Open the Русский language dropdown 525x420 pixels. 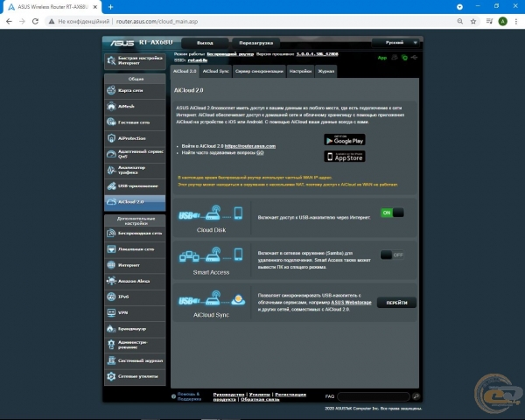coord(395,43)
